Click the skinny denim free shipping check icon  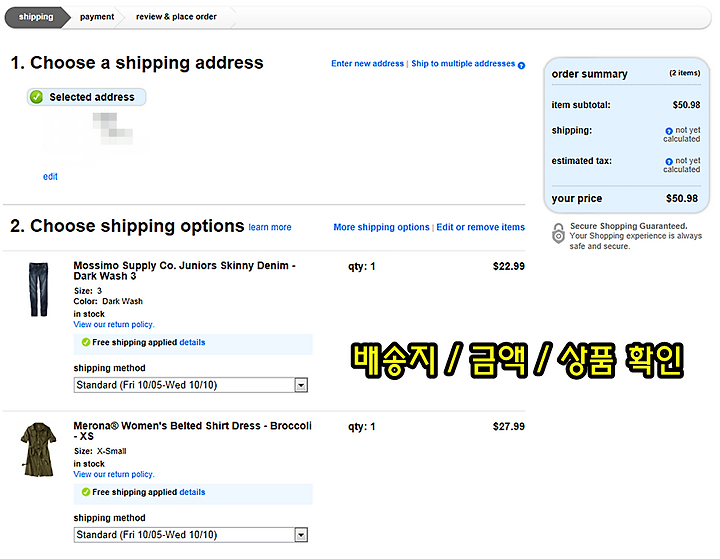[85, 342]
